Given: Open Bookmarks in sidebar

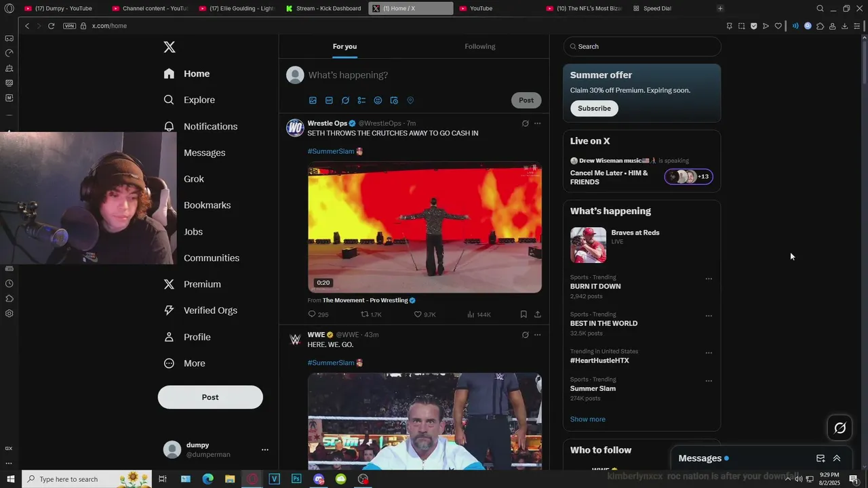Looking at the screenshot, I should coord(207,205).
